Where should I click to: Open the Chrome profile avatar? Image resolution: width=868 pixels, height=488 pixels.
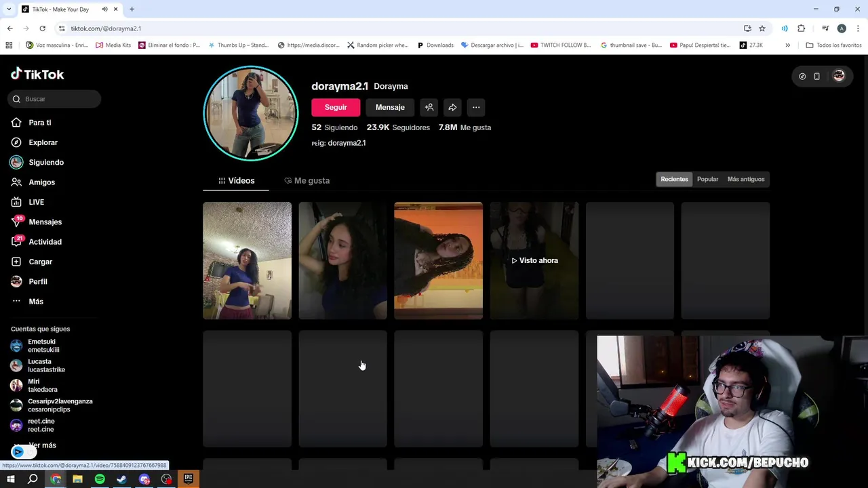[842, 28]
